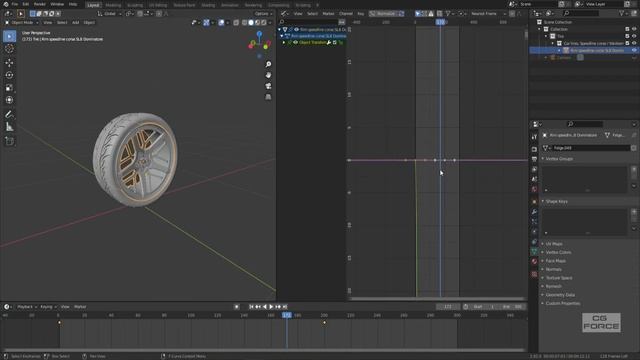Open the graph editor Key menu
This screenshot has height=360, width=640.
pos(360,13)
